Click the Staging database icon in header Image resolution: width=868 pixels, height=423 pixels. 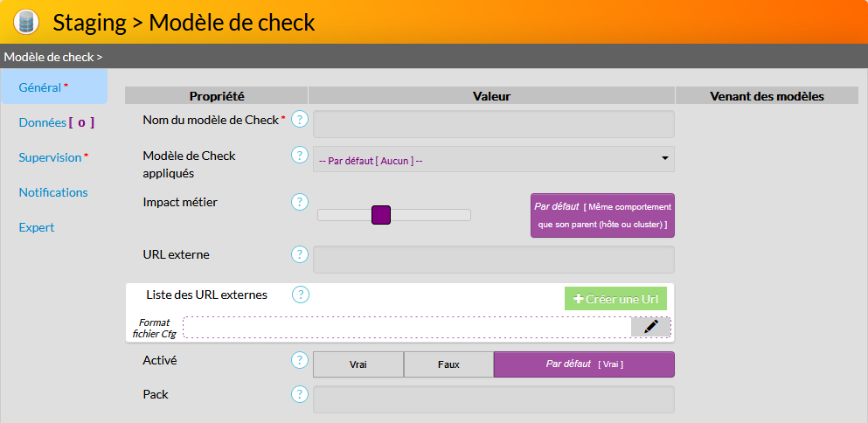click(x=26, y=22)
